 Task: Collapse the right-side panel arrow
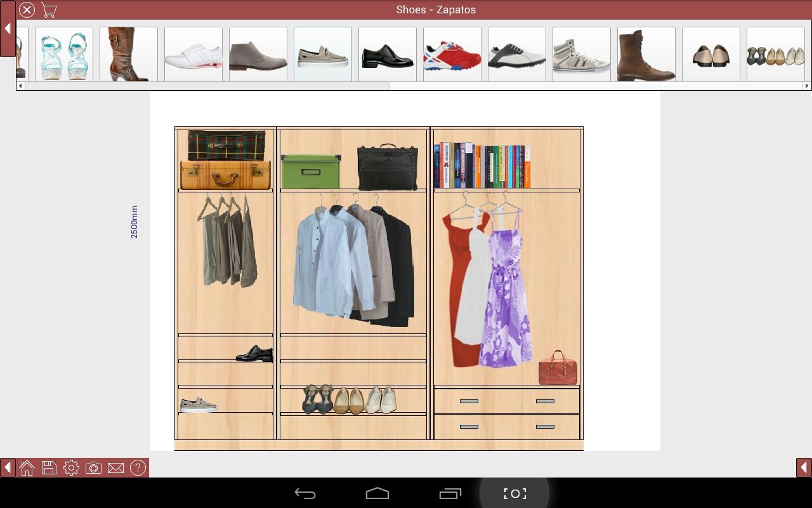804,468
